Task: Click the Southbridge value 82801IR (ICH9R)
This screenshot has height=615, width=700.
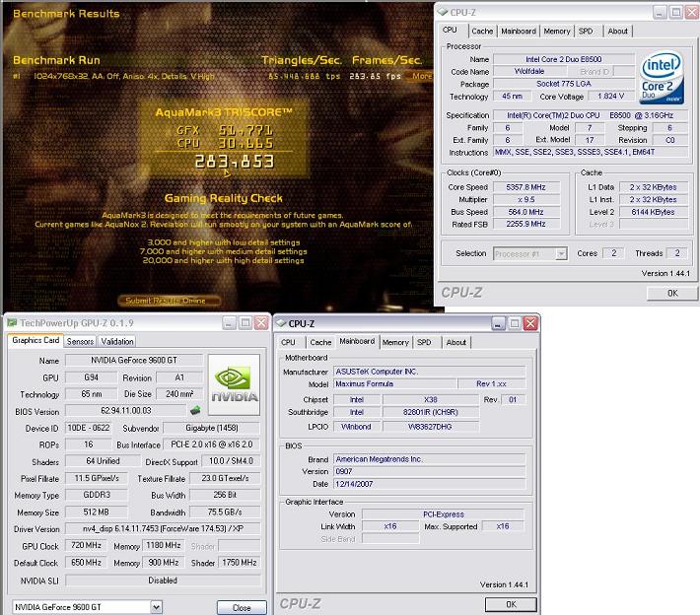Action: (431, 412)
